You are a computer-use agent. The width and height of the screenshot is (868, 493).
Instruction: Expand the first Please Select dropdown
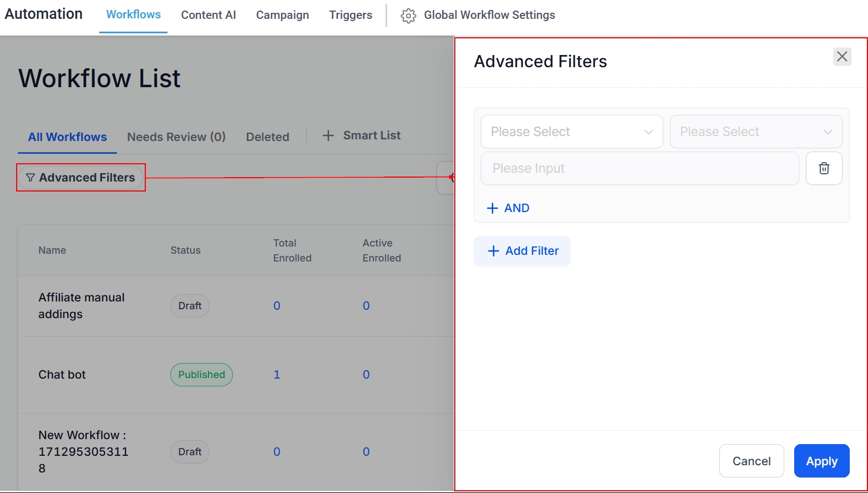(x=571, y=132)
